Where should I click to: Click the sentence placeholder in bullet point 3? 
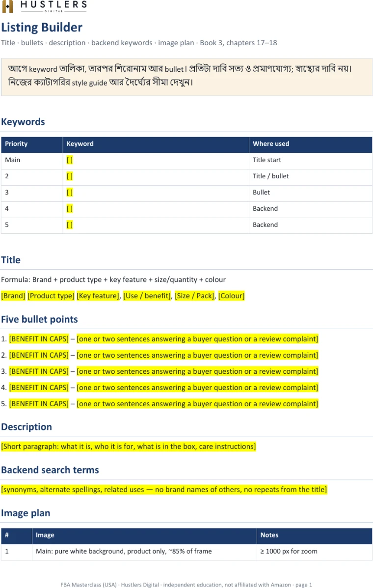tap(197, 372)
